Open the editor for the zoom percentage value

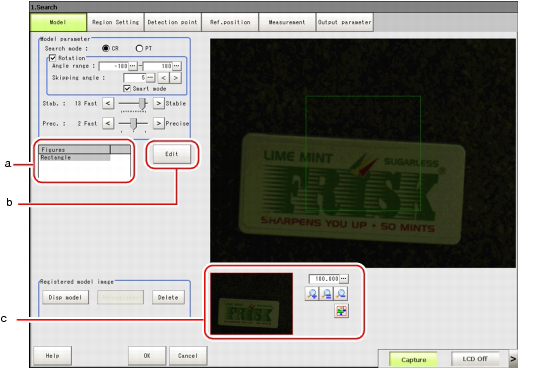click(x=344, y=279)
